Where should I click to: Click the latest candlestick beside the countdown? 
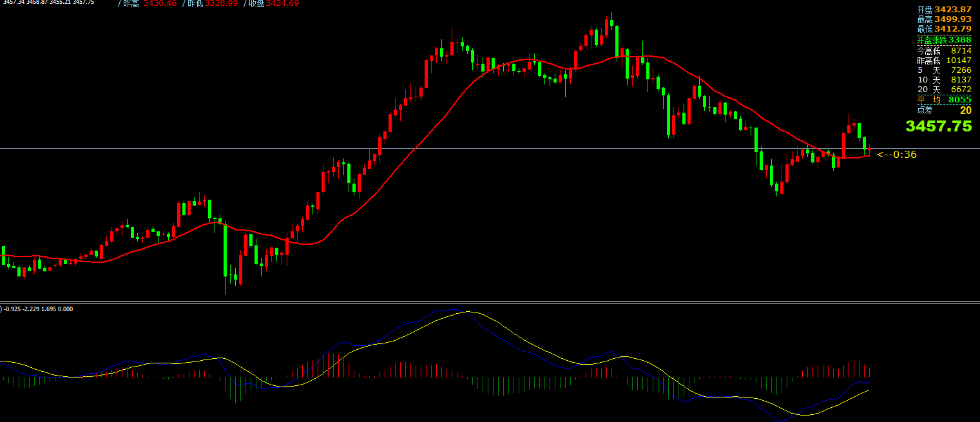(x=870, y=151)
